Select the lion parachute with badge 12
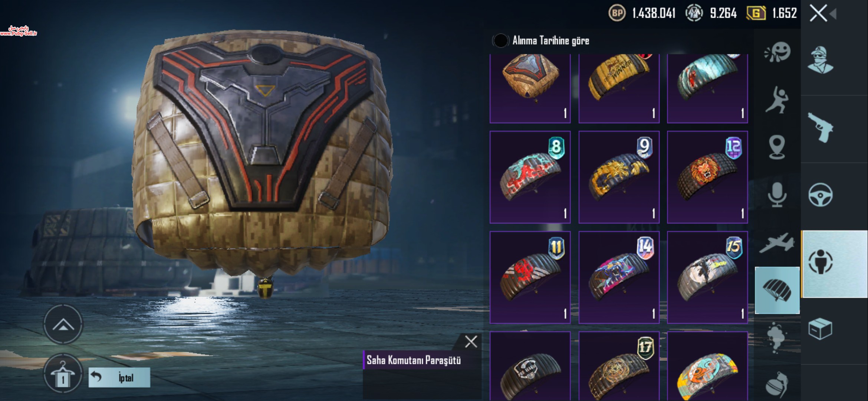This screenshot has width=868, height=401. (707, 177)
